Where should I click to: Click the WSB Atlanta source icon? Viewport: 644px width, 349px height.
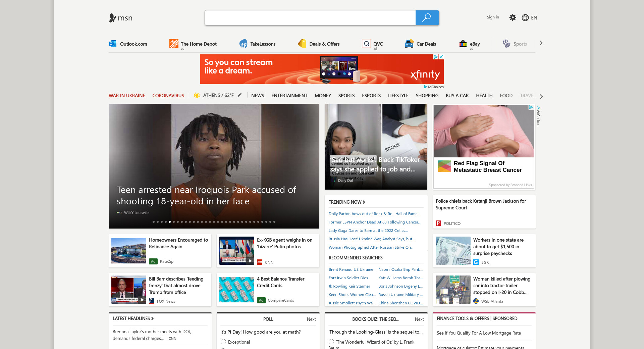pyautogui.click(x=476, y=301)
